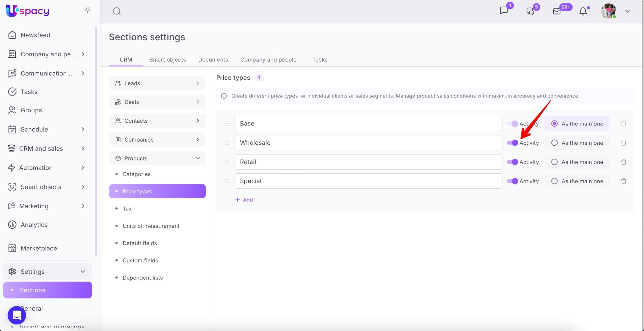Delete the Wholesale price type
This screenshot has height=331, width=644.
pyautogui.click(x=624, y=143)
